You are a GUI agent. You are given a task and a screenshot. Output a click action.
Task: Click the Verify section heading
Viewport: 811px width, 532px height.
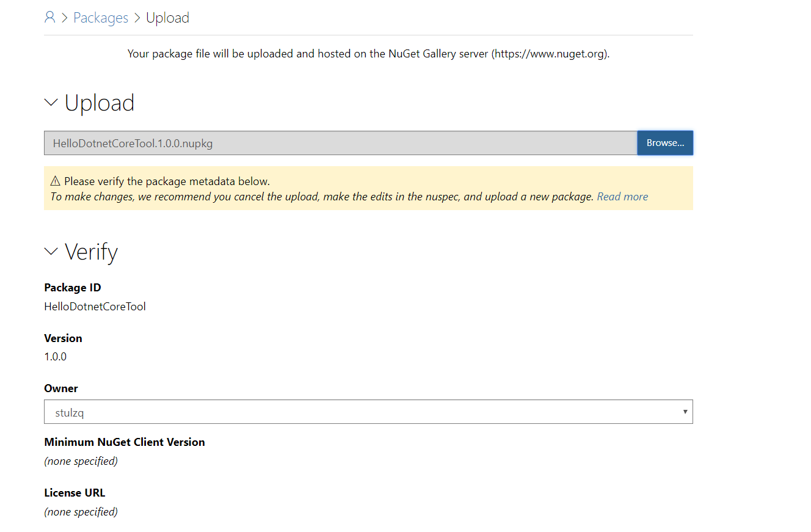[92, 252]
